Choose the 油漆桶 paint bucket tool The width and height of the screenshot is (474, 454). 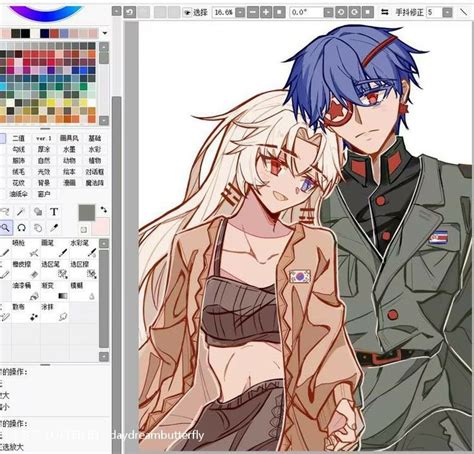coord(26,291)
